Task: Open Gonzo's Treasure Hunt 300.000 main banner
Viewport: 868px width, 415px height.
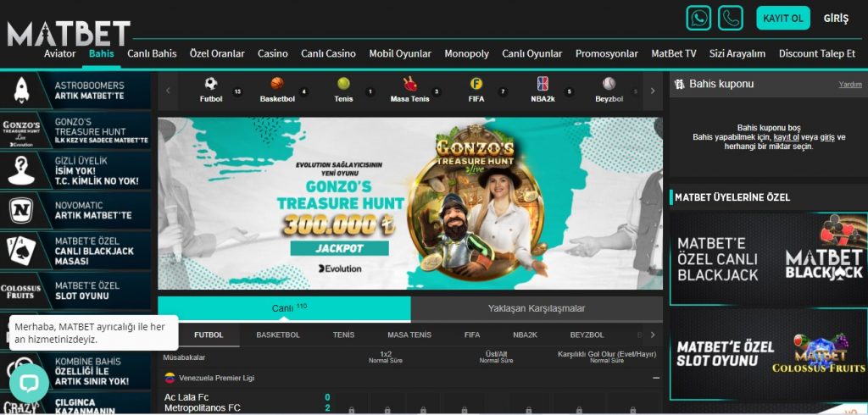Action: point(410,203)
